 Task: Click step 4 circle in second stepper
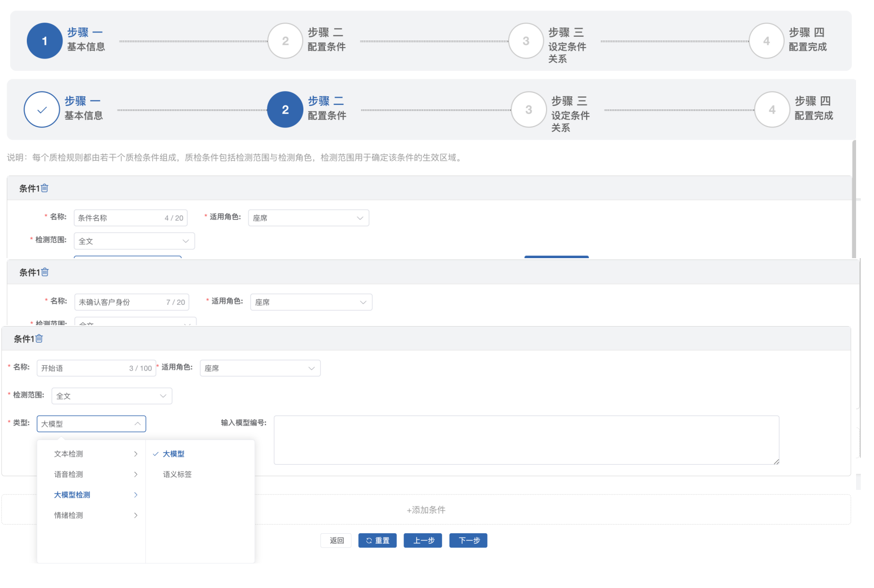coord(772,109)
